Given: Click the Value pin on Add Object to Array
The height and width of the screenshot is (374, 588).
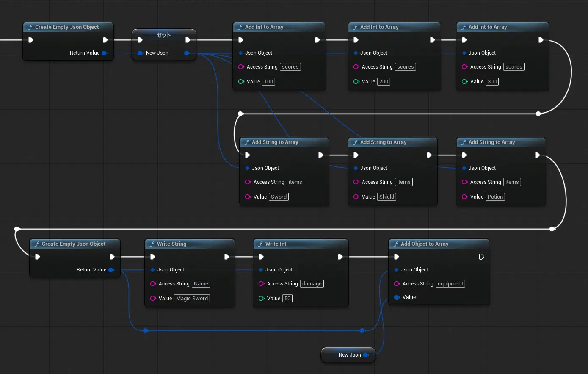Looking at the screenshot, I should click(x=397, y=297).
